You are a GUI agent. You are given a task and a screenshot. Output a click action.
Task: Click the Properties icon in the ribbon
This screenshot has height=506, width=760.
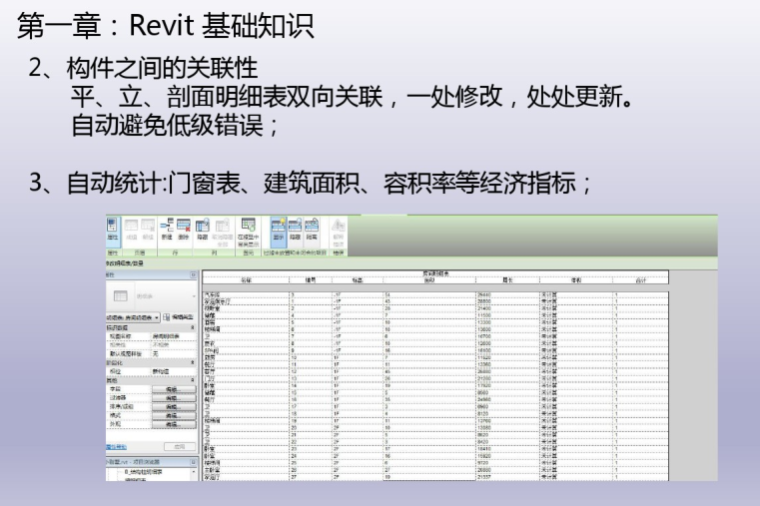coord(112,230)
